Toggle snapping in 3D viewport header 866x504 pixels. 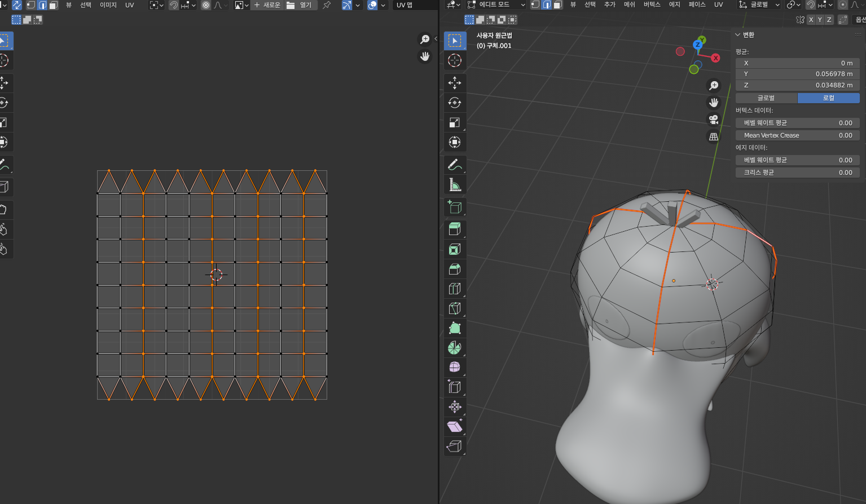811,5
